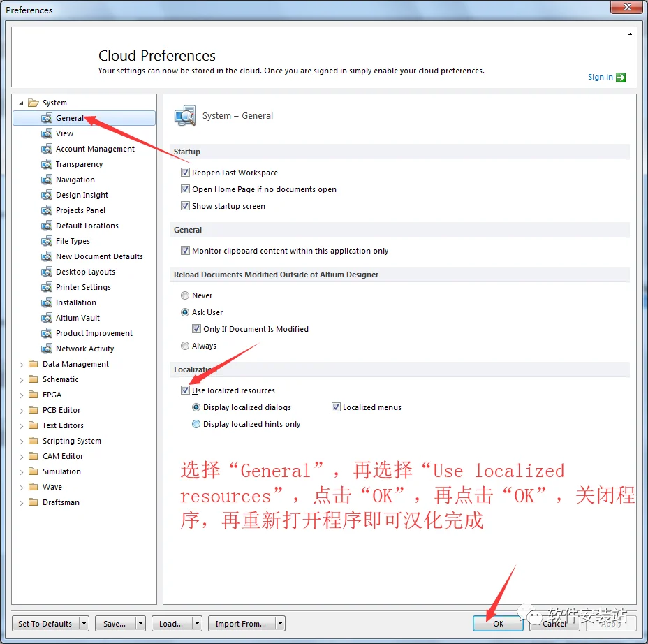Viewport: 648px width, 644px height.
Task: Click the Printer Settings page icon
Action: coord(47,287)
